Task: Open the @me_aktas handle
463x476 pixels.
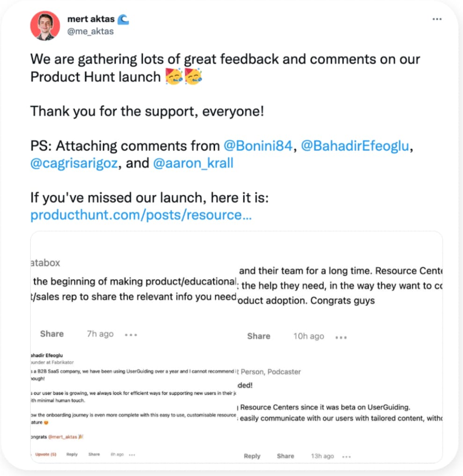Action: [x=90, y=31]
